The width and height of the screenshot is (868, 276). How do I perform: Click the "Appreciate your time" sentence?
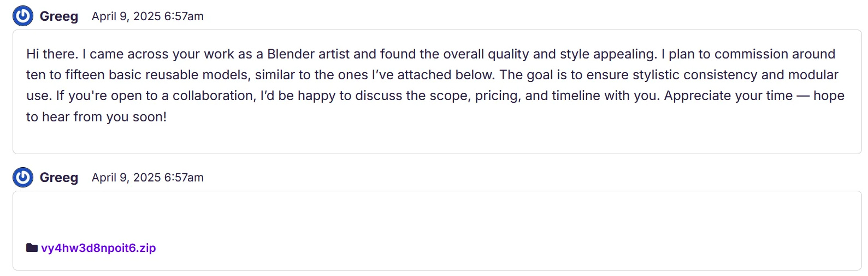[x=728, y=96]
